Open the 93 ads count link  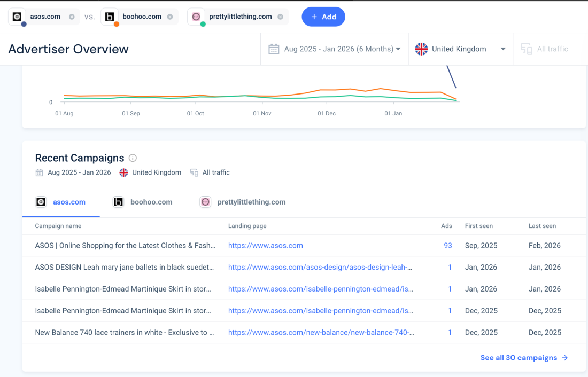coord(447,246)
